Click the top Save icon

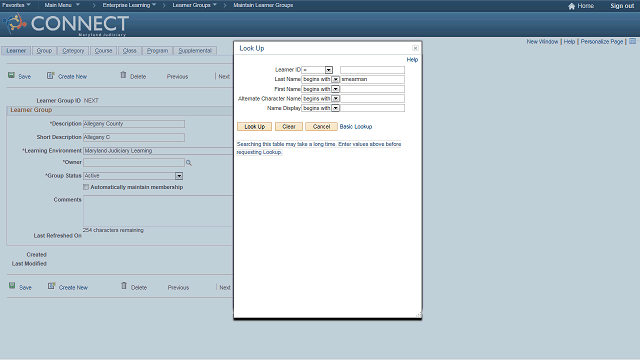coord(11,76)
